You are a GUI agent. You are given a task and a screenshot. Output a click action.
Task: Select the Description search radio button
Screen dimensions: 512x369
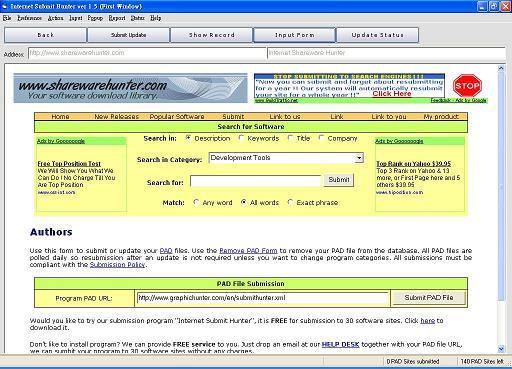click(188, 138)
